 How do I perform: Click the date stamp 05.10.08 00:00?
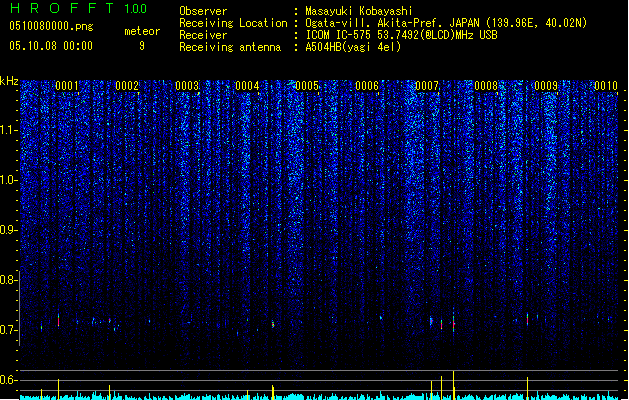click(x=51, y=46)
